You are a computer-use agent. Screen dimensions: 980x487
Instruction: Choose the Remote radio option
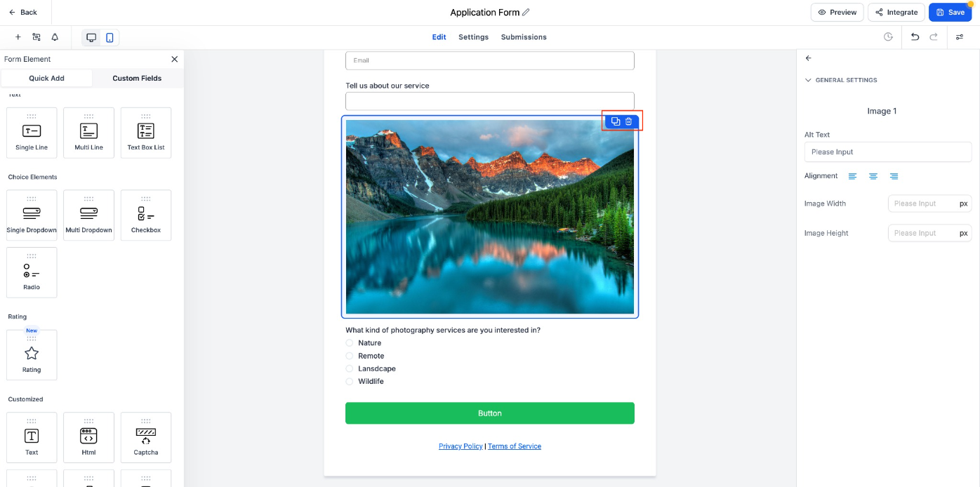(350, 356)
